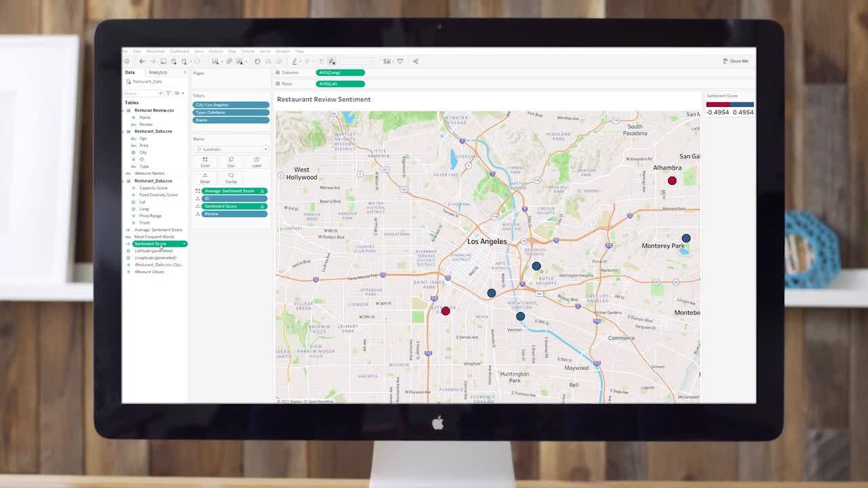
Task: Open the Automatic mark type dropdown
Action: (231, 149)
